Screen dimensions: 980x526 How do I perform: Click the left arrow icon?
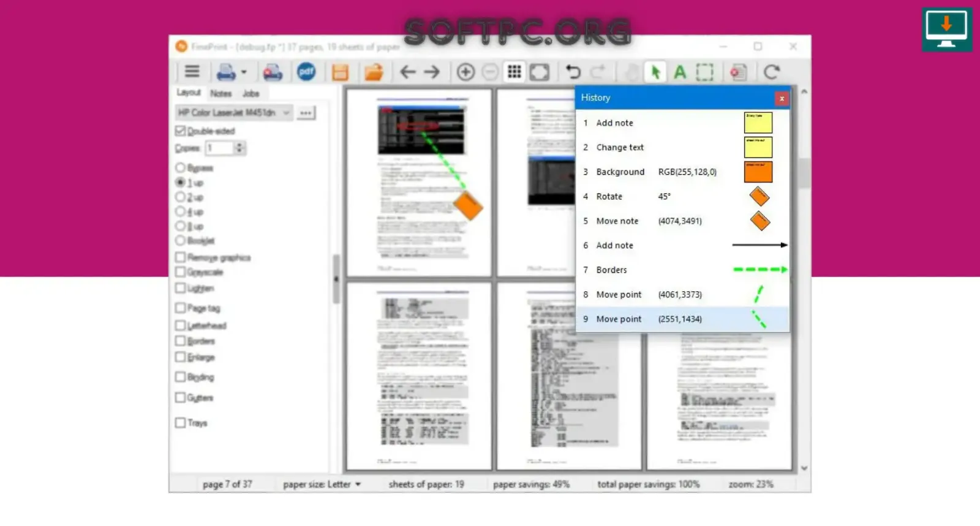pyautogui.click(x=407, y=72)
